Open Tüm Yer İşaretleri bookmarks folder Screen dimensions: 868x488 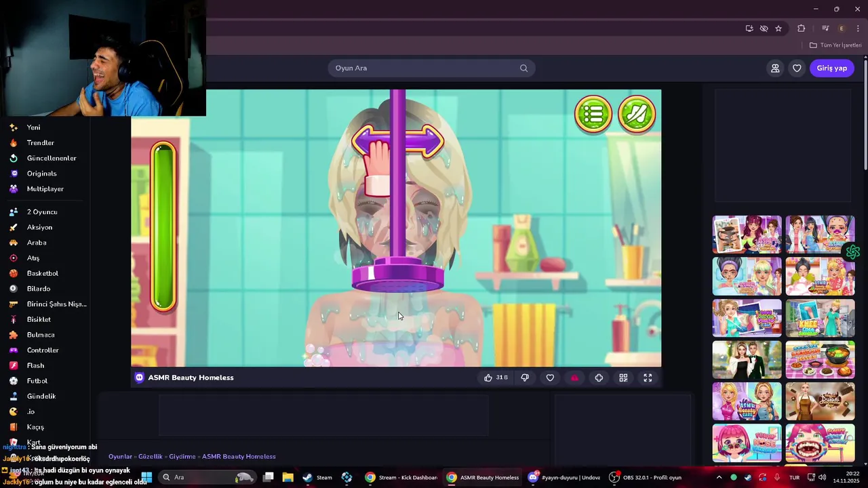(835, 45)
